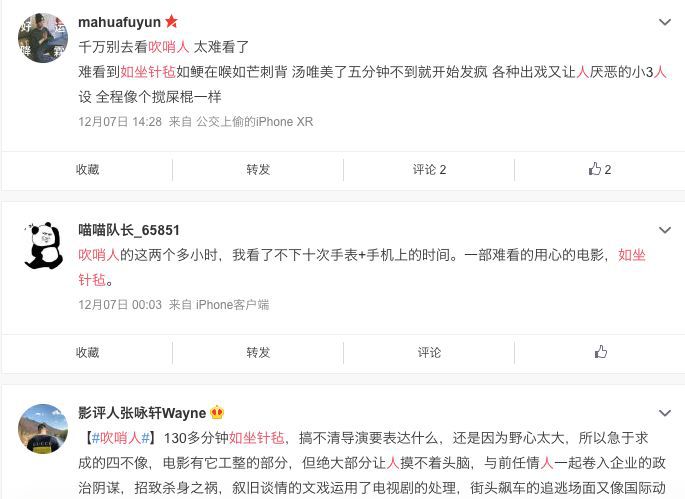685x499 pixels.
Task: Click username mahuafuyun
Action: click(119, 22)
